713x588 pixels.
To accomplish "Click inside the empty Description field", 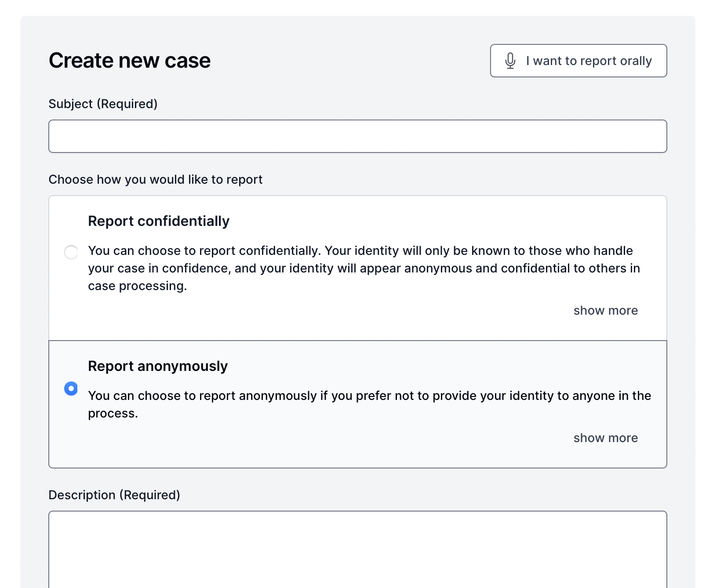I will click(357, 549).
